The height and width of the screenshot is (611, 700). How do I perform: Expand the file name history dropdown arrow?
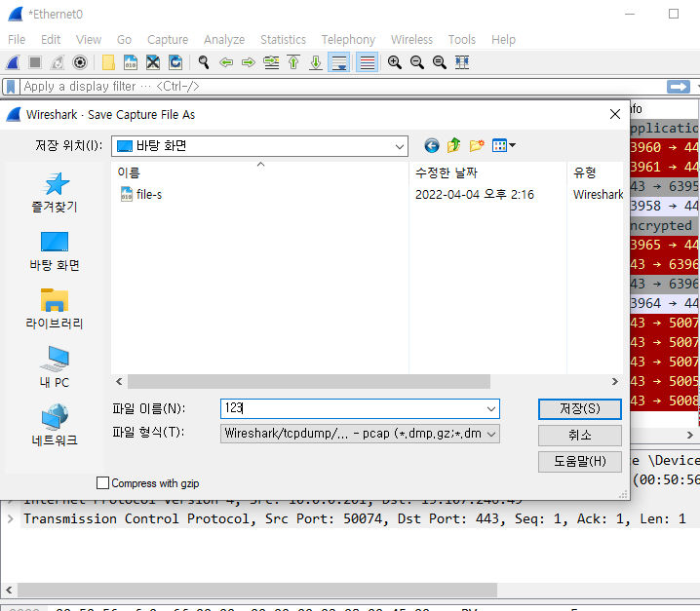(x=491, y=409)
